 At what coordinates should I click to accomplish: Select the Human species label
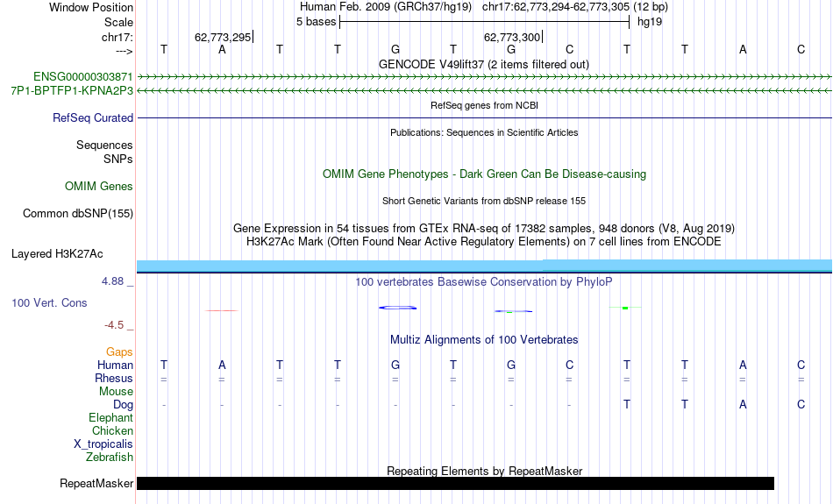pos(115,365)
